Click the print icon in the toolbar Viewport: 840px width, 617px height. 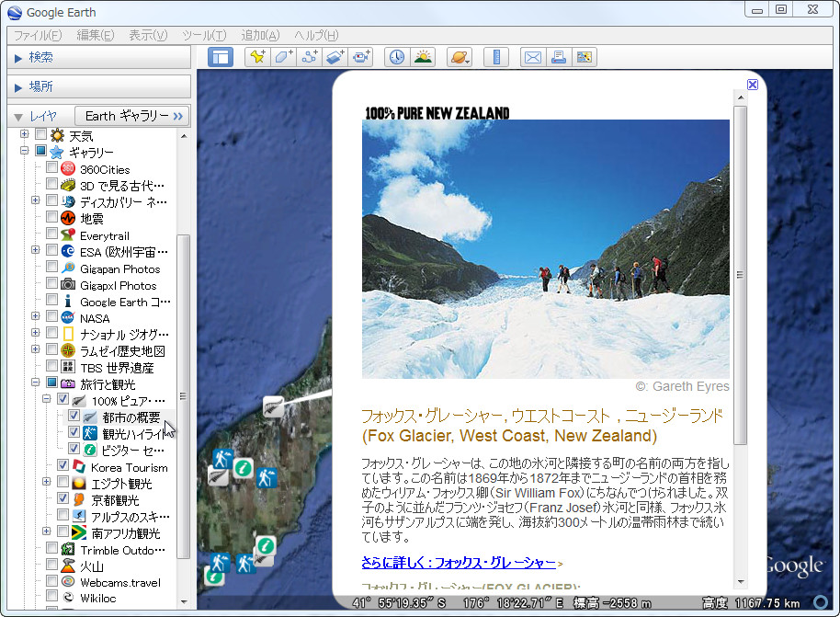[559, 57]
